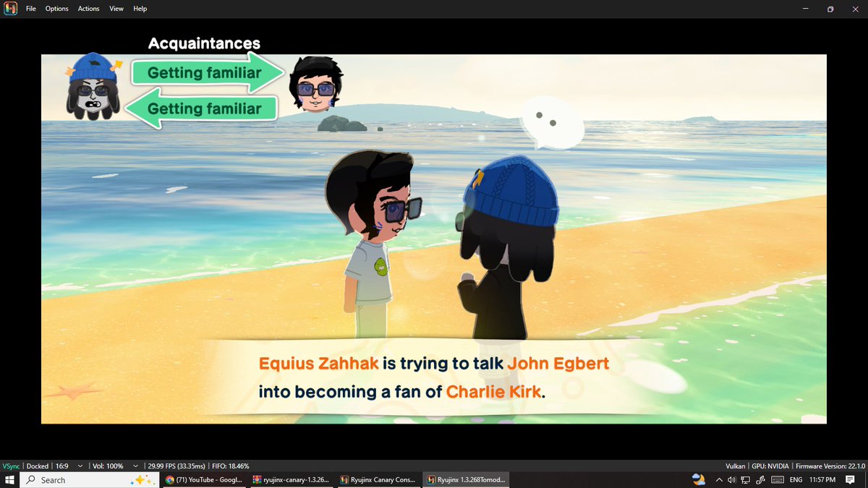
Task: Click the pen workspace tray icon
Action: click(761, 480)
